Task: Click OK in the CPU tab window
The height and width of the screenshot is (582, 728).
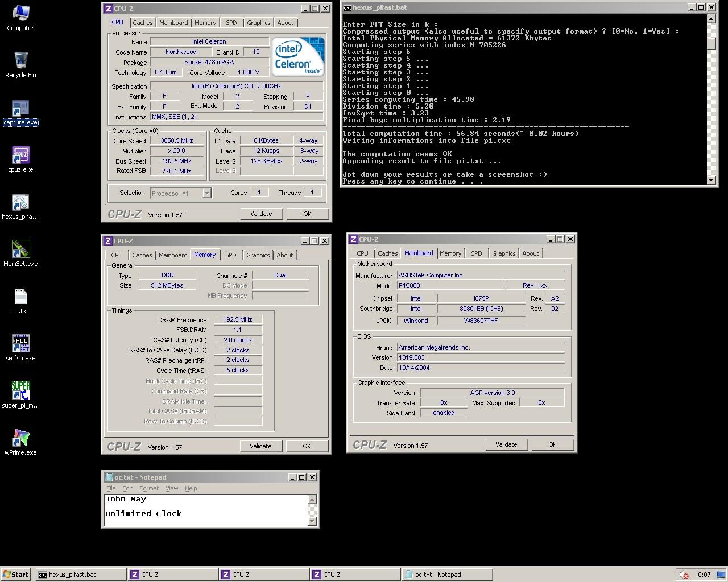Action: pos(307,214)
